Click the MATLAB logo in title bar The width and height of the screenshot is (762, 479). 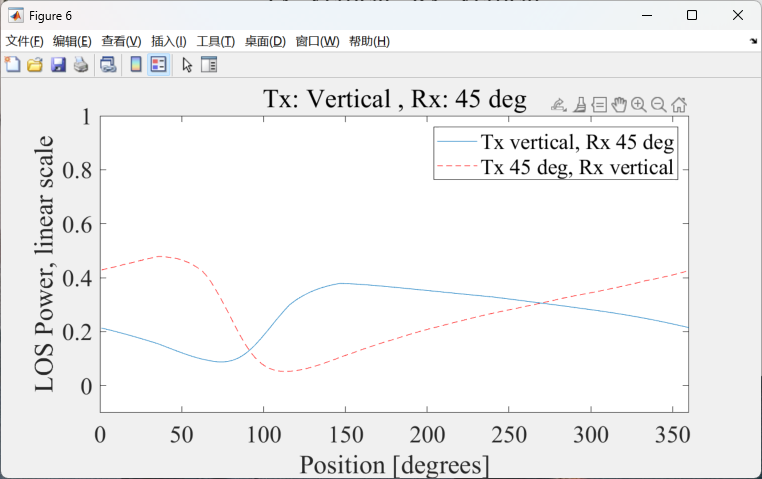pyautogui.click(x=16, y=16)
